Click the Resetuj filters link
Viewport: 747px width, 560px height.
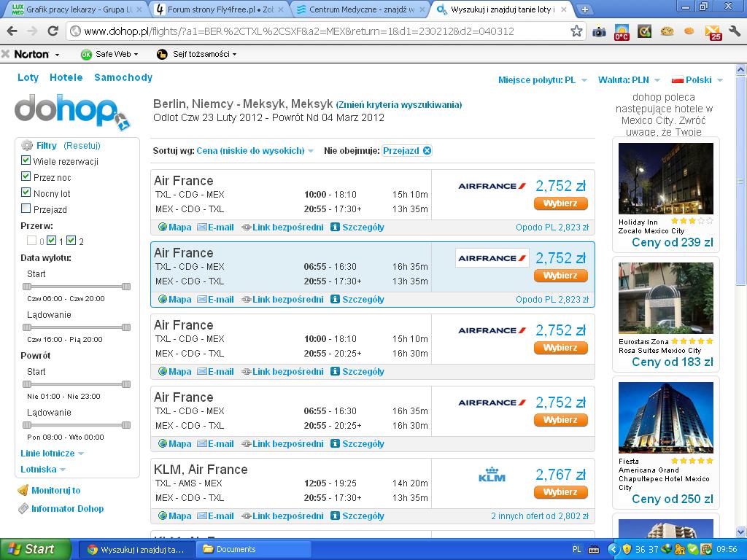coord(82,146)
